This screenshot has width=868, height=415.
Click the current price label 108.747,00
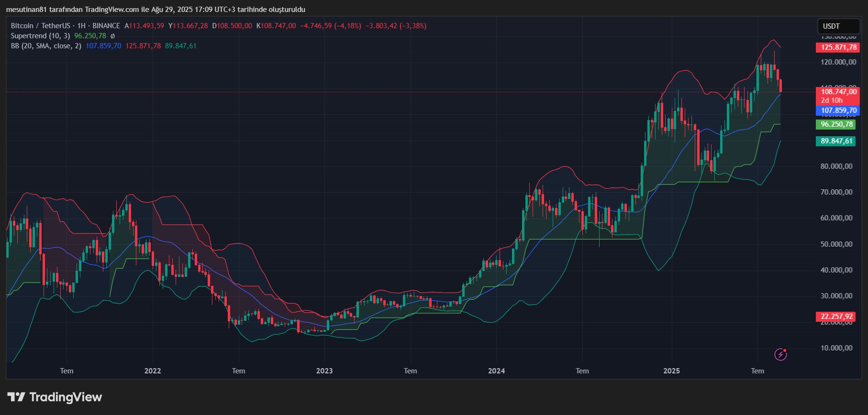pos(838,92)
